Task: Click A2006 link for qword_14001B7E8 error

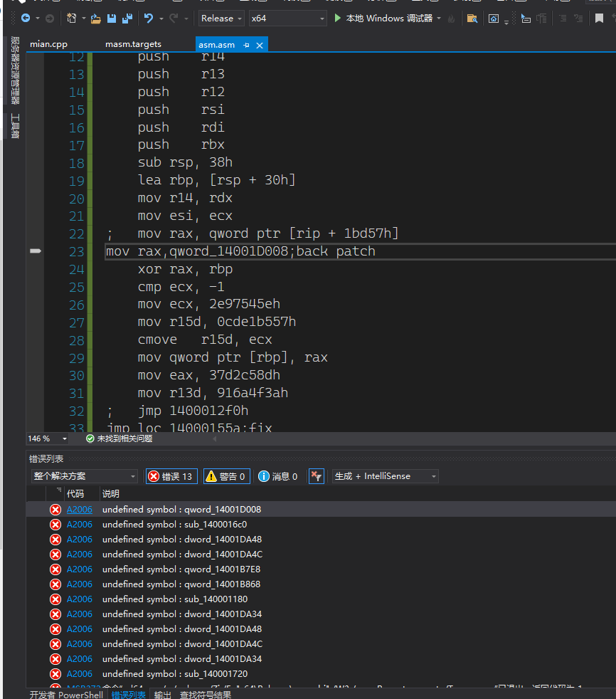Action: [x=79, y=569]
